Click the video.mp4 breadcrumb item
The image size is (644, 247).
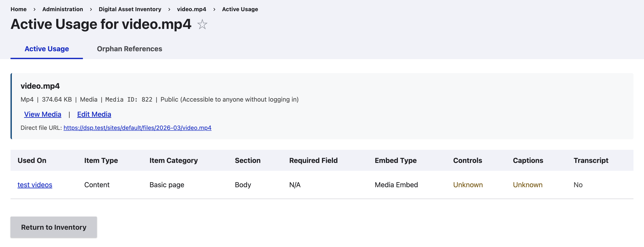191,9
